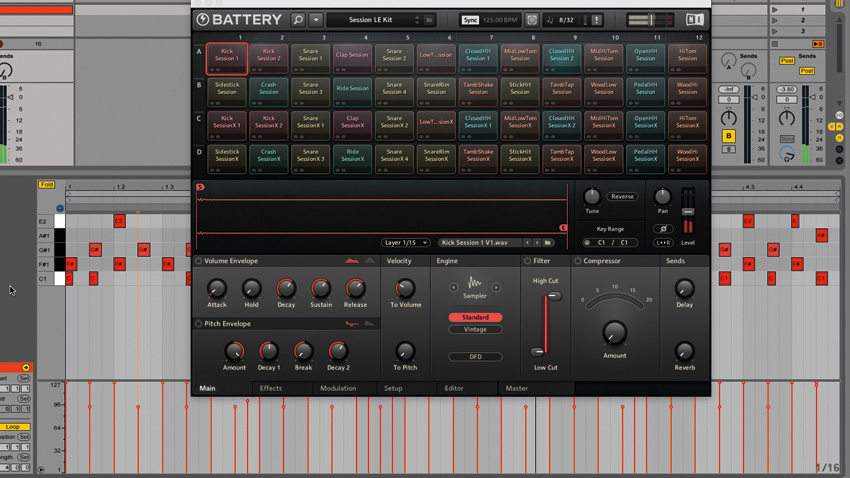Select the Crash Session cell in row B
Image resolution: width=850 pixels, height=478 pixels.
[x=269, y=92]
